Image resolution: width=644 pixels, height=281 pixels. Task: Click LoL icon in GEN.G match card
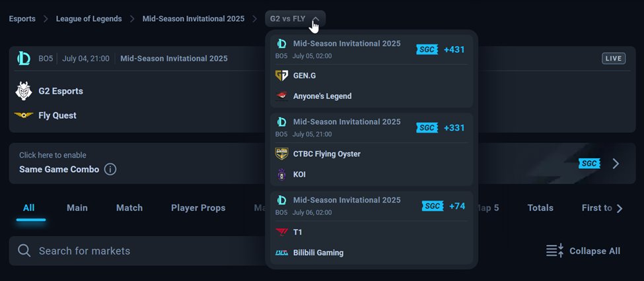point(281,44)
